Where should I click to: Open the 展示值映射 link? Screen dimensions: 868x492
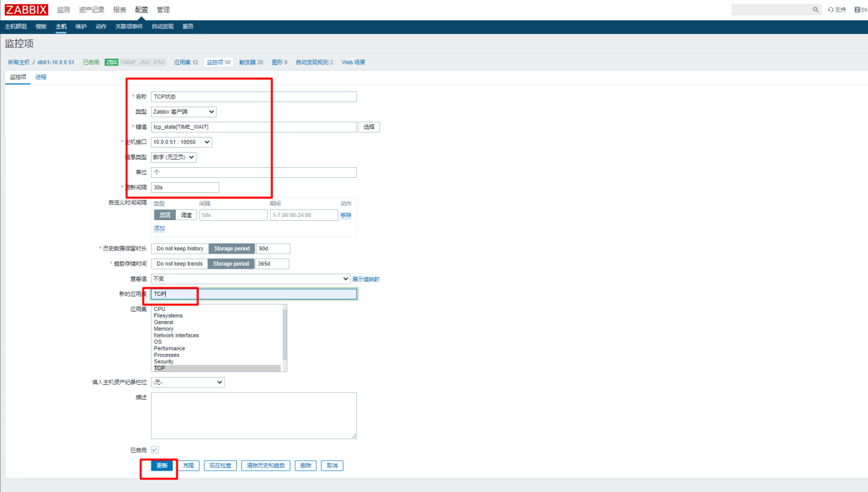[366, 279]
